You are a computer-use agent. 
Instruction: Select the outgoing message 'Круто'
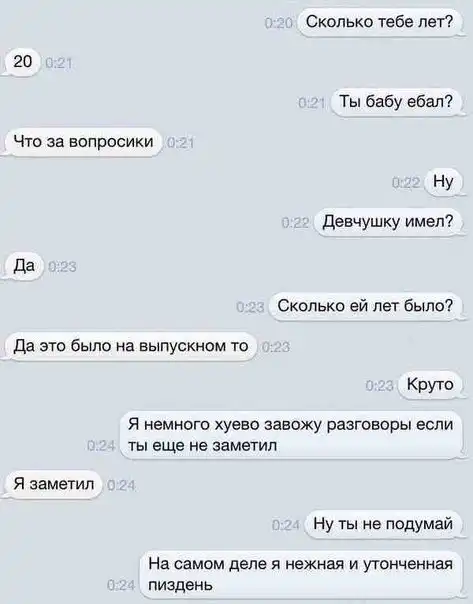[x=430, y=385]
